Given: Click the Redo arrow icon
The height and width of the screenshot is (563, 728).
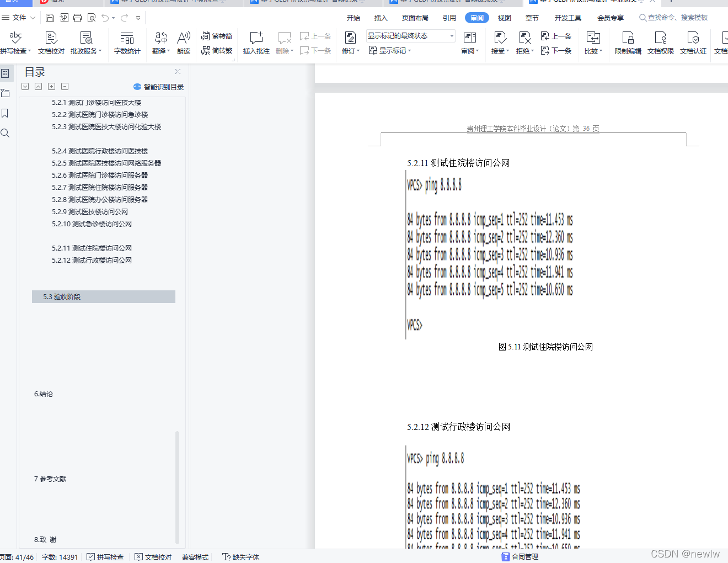Looking at the screenshot, I should pyautogui.click(x=125, y=18).
